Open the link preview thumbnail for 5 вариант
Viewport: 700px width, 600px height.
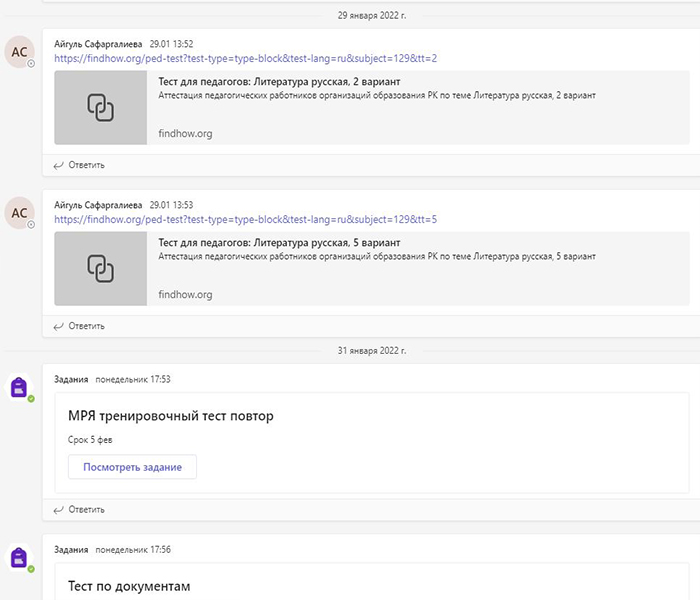(99, 267)
